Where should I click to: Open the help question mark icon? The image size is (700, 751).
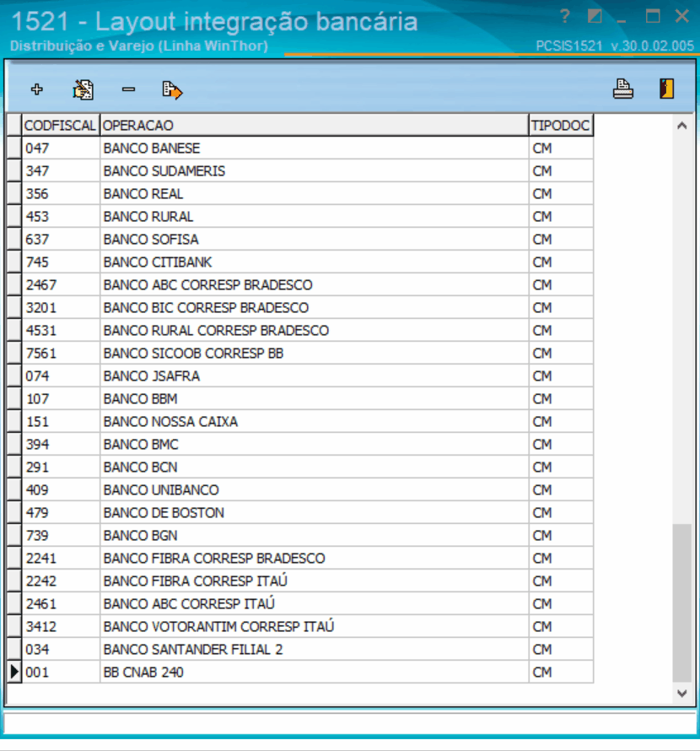(x=565, y=17)
